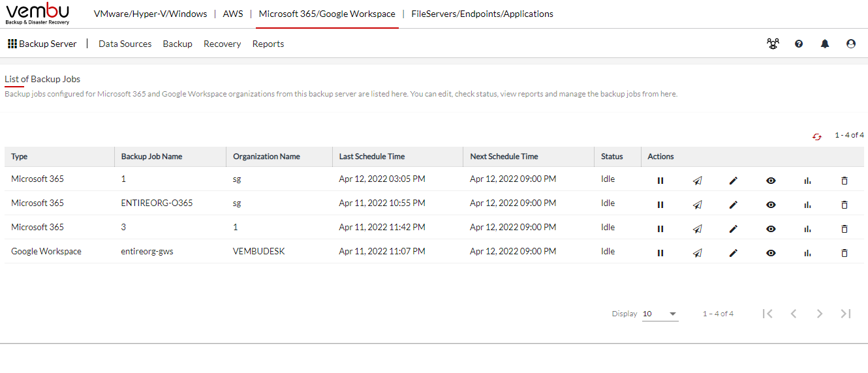This screenshot has height=373, width=868.
Task: Run entireorg-gws backup immediately
Action: tap(697, 253)
